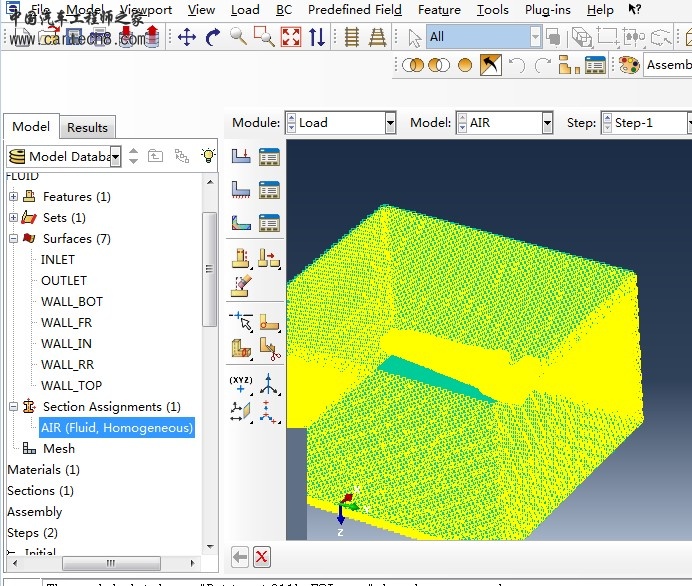The width and height of the screenshot is (692, 586).
Task: Click the Create Boundary Condition icon
Action: pos(241,189)
